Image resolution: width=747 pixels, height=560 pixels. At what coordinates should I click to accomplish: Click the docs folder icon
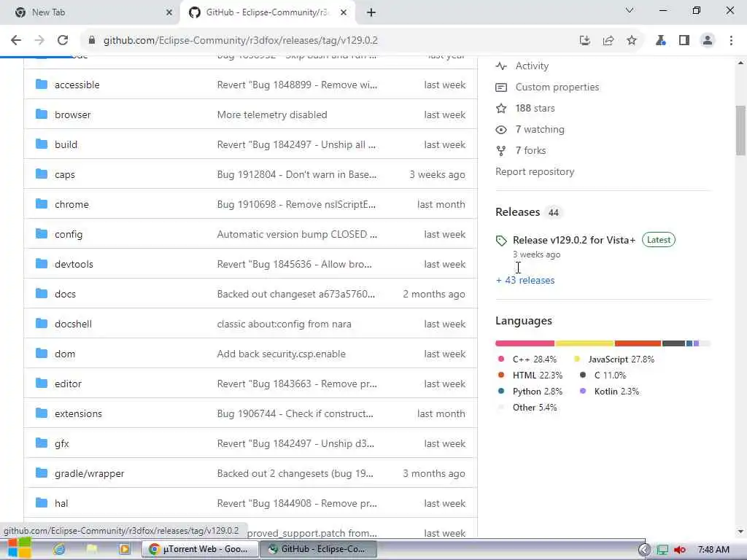pos(42,294)
